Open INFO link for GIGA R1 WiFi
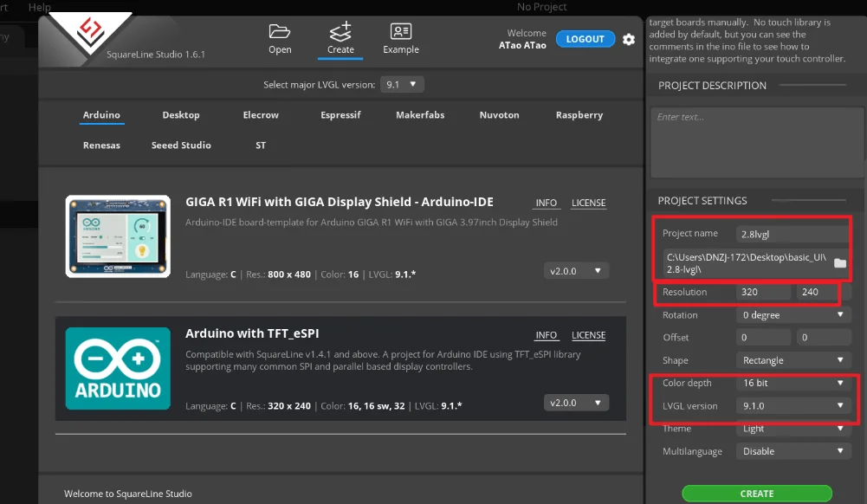 point(546,203)
